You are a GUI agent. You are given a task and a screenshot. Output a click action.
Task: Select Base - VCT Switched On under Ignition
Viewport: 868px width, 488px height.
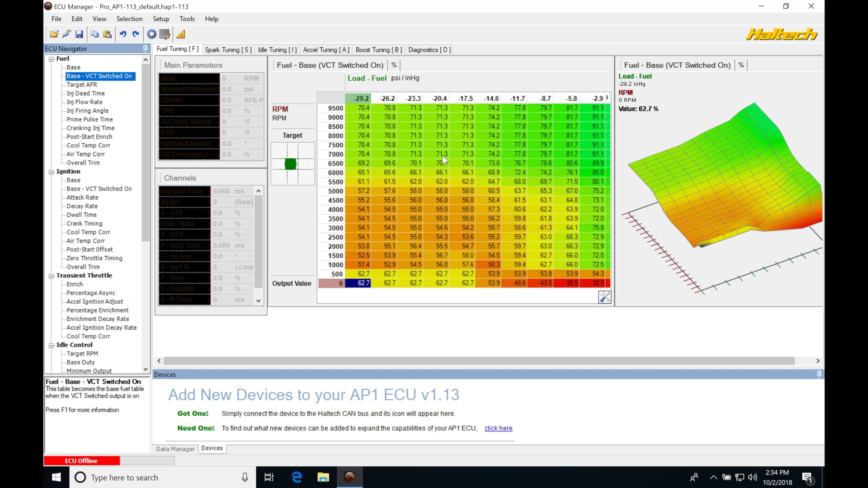(x=99, y=188)
